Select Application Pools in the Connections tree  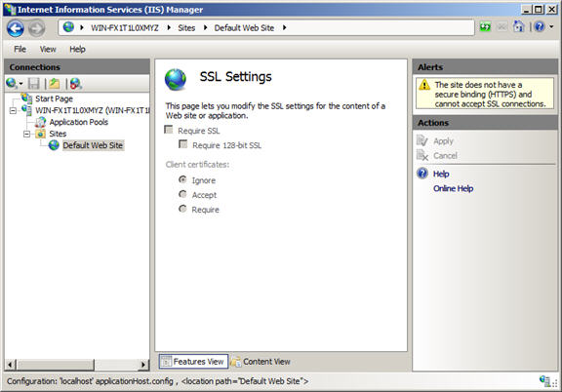click(x=78, y=122)
